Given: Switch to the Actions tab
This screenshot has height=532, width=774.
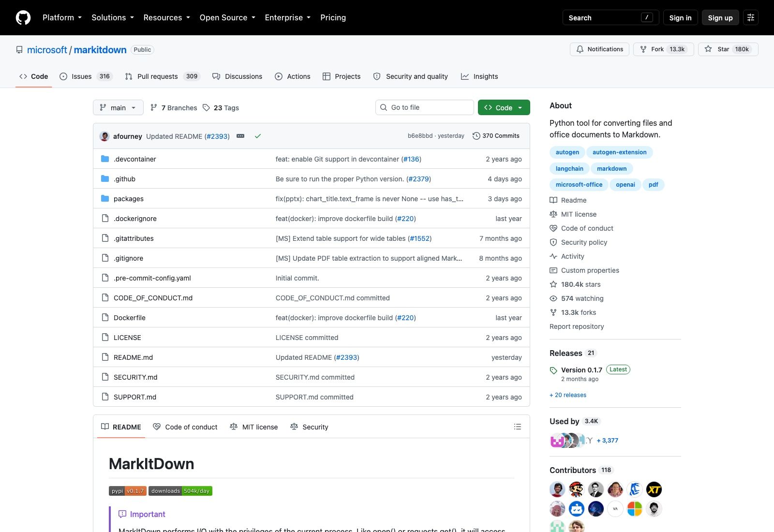Looking at the screenshot, I should (x=293, y=76).
